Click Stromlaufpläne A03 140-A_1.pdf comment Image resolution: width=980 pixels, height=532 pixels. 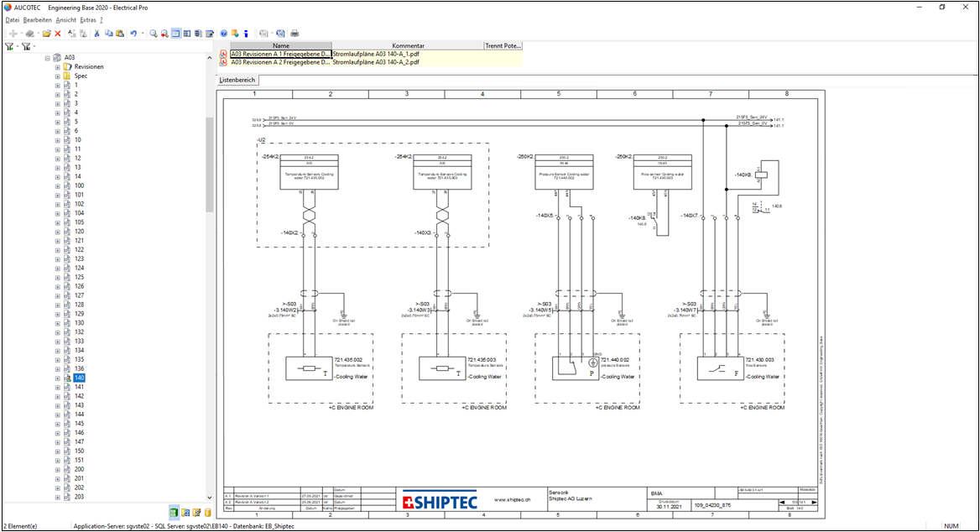coord(376,55)
